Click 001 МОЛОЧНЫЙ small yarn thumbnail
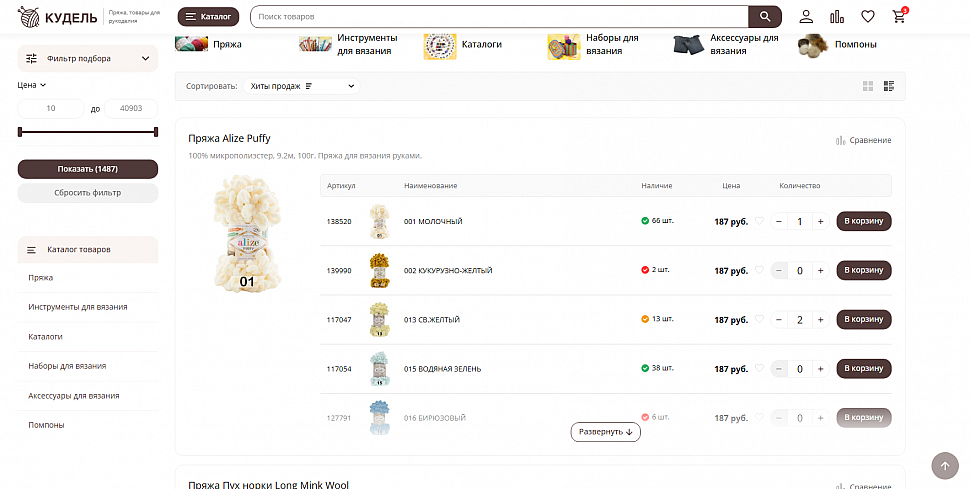Image resolution: width=970 pixels, height=489 pixels. 379,221
